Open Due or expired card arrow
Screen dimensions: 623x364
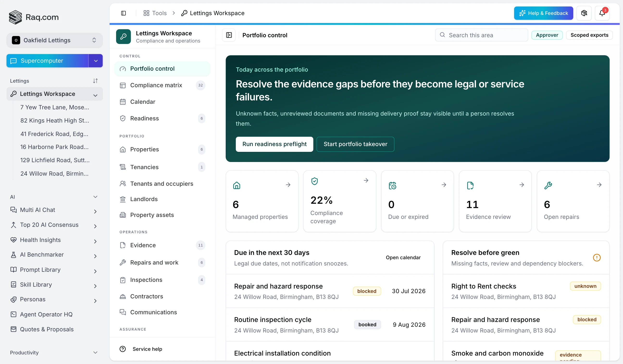444,185
